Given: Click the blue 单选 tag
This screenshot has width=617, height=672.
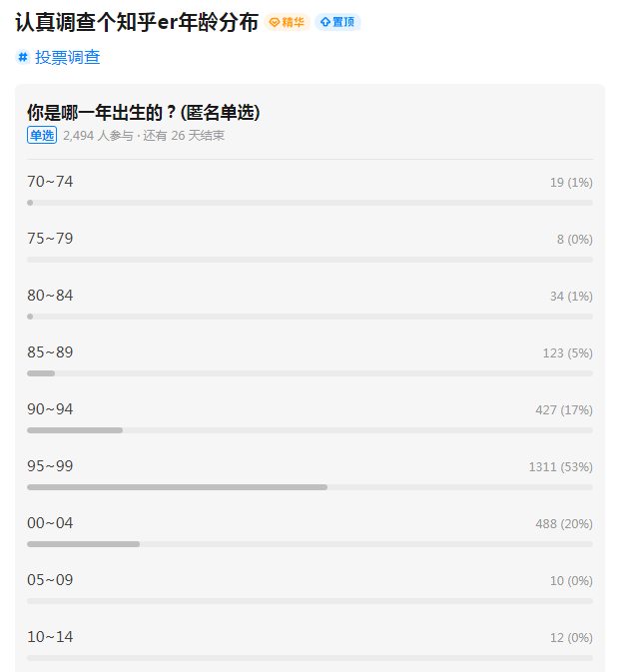Looking at the screenshot, I should coord(42,136).
